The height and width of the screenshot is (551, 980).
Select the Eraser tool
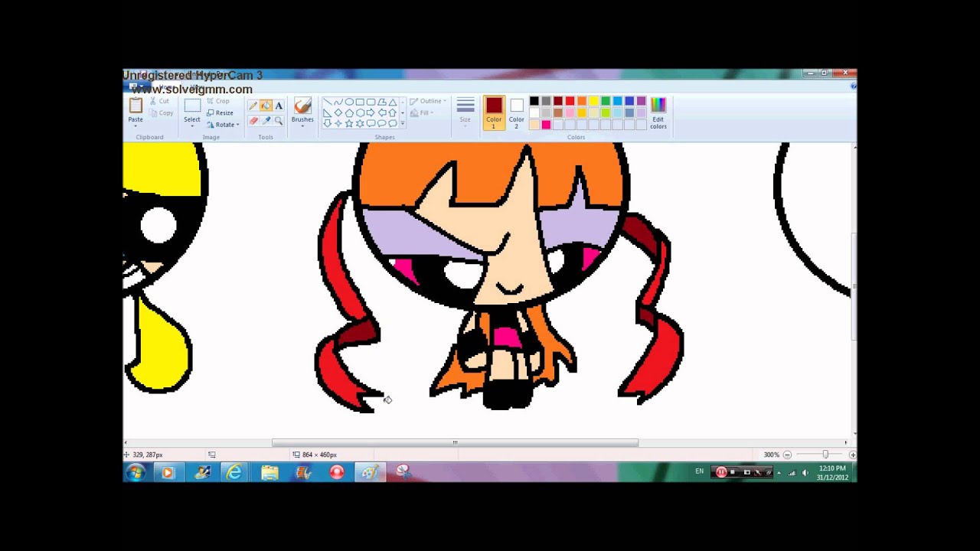point(253,121)
